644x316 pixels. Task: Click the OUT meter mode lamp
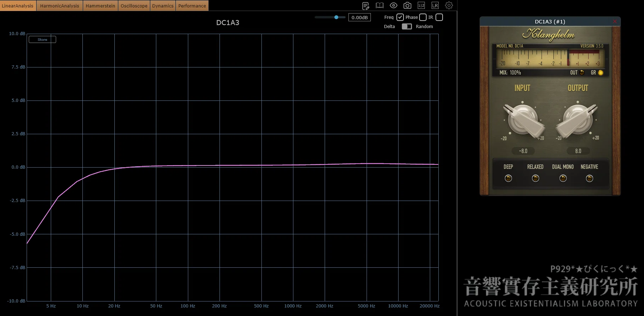point(582,73)
